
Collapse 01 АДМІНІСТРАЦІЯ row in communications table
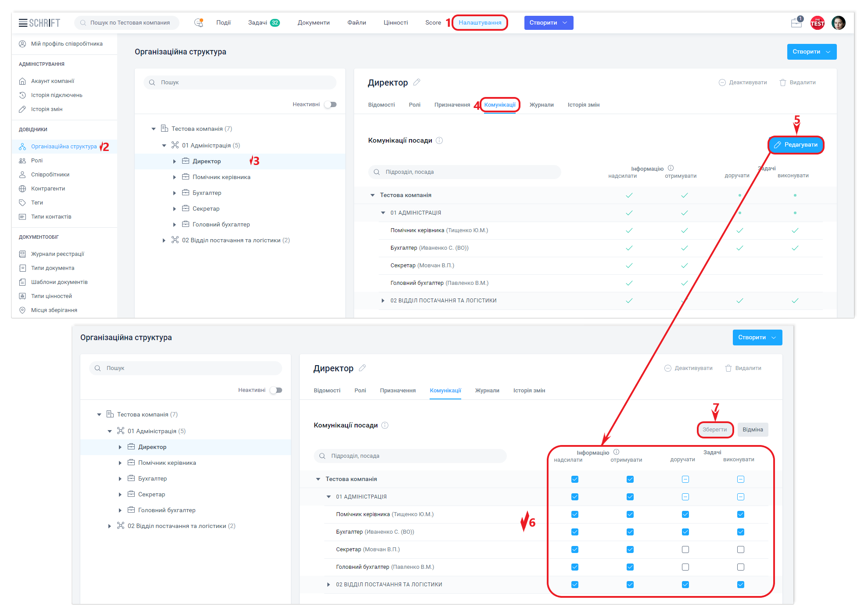tap(383, 213)
